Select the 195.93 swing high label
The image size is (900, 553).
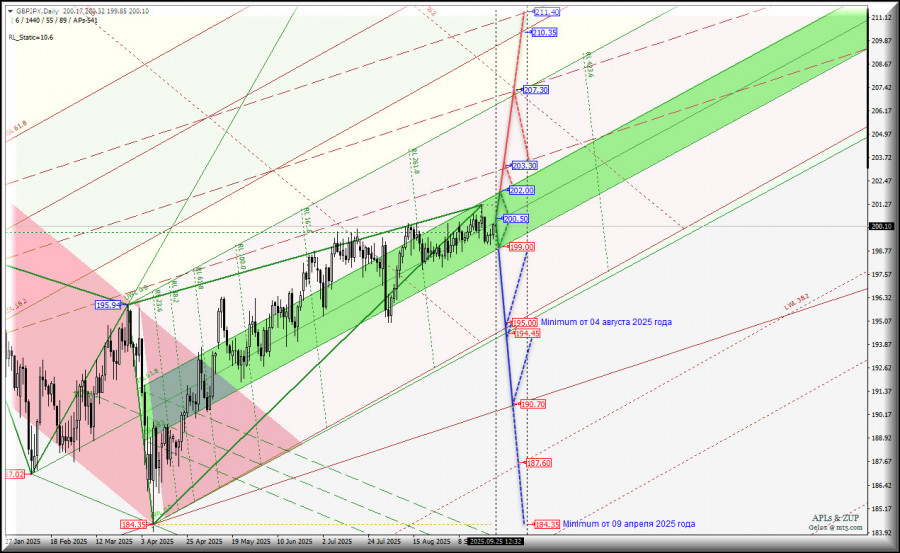[109, 304]
